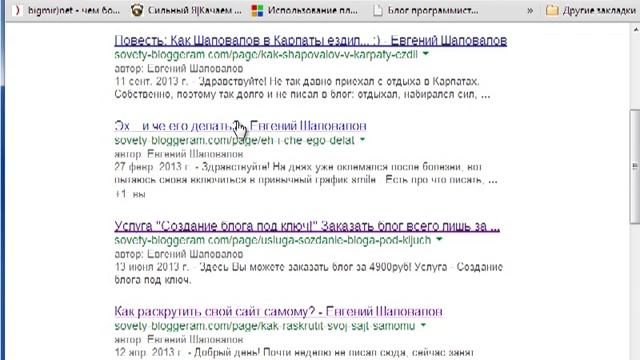The image size is (640, 360).
Task: Click date text 11 сент. 2013 г.
Action: [151, 81]
